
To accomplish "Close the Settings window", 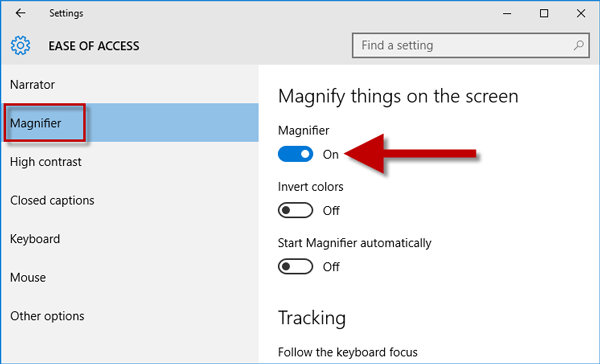I will pos(580,13).
